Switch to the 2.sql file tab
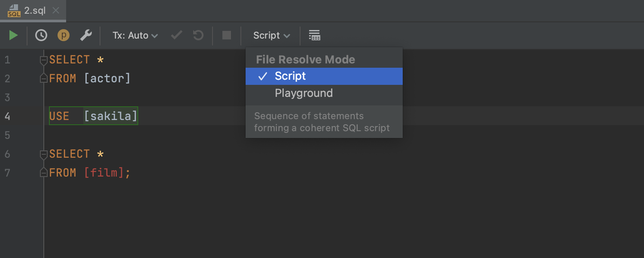 (x=34, y=11)
